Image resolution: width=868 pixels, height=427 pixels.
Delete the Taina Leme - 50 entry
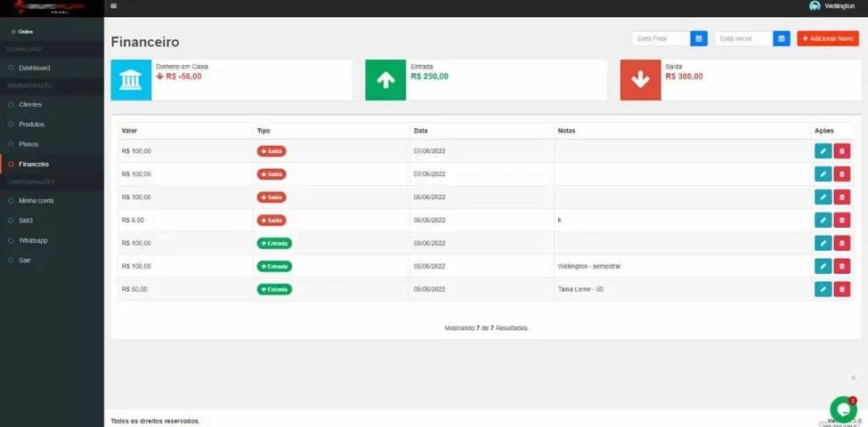[x=842, y=289]
